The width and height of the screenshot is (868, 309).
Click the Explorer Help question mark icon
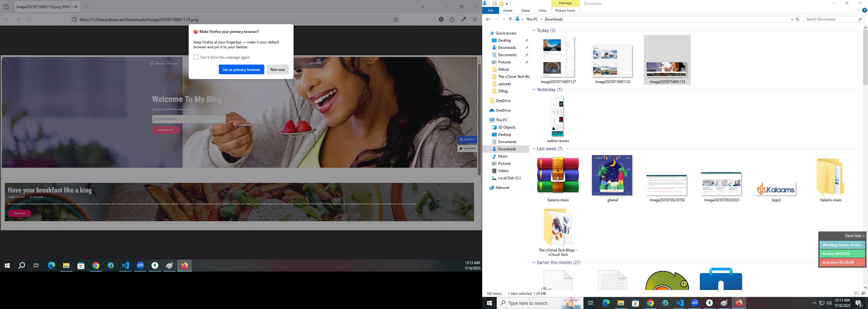click(x=864, y=11)
